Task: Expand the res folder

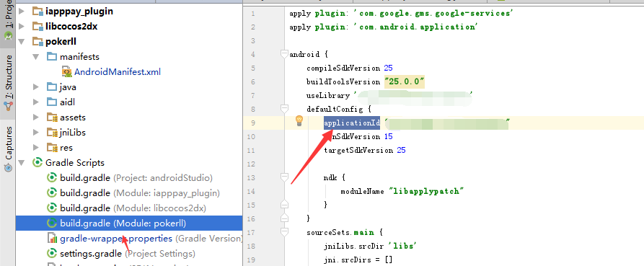Action: click(36, 147)
